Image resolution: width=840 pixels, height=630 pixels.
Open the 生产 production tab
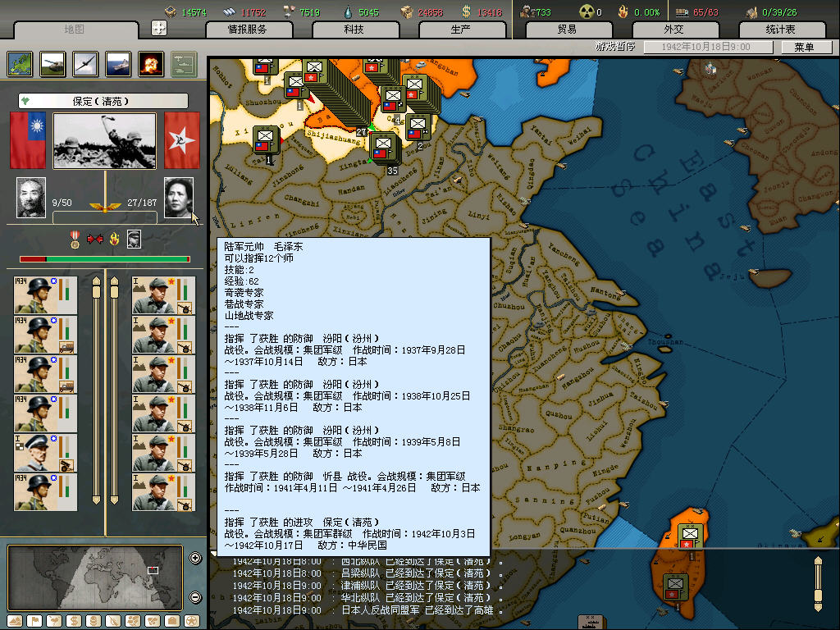click(x=461, y=30)
